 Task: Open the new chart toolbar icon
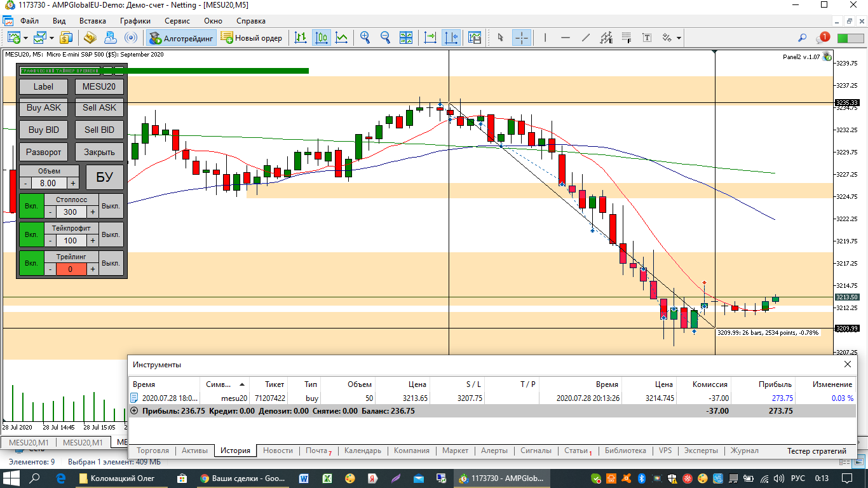(x=14, y=37)
